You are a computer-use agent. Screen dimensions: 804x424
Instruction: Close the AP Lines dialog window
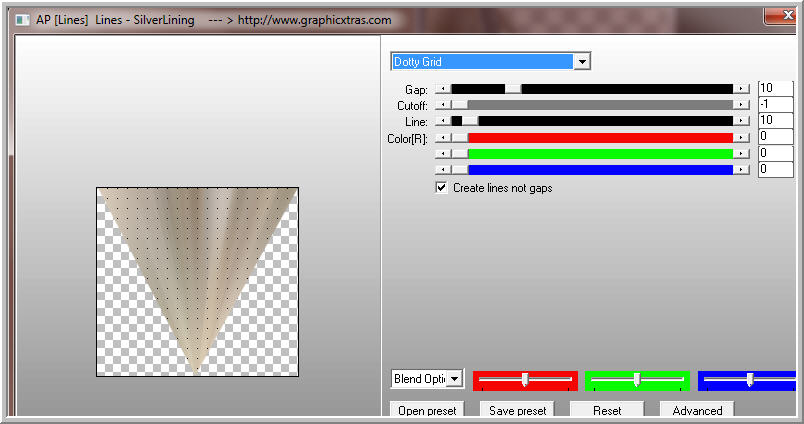(x=780, y=15)
